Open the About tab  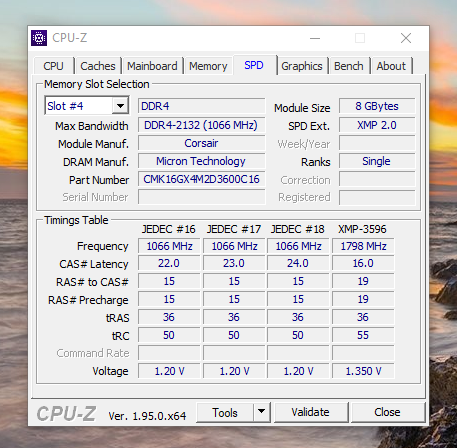[391, 66]
